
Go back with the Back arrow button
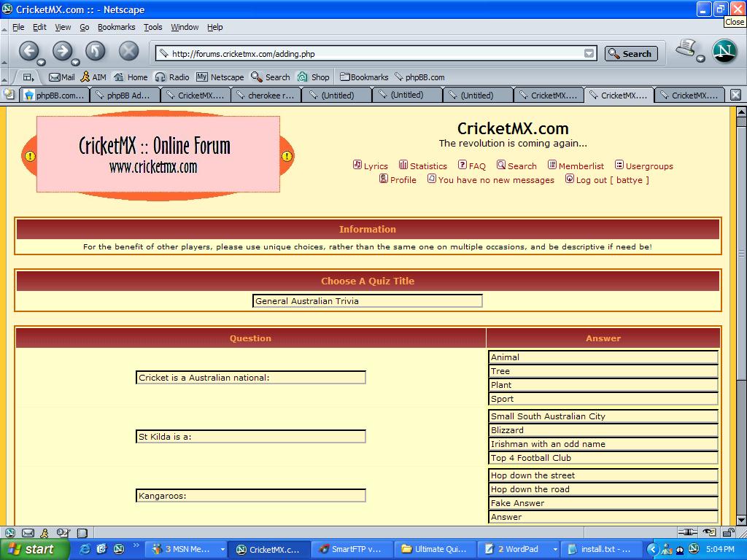coord(28,51)
